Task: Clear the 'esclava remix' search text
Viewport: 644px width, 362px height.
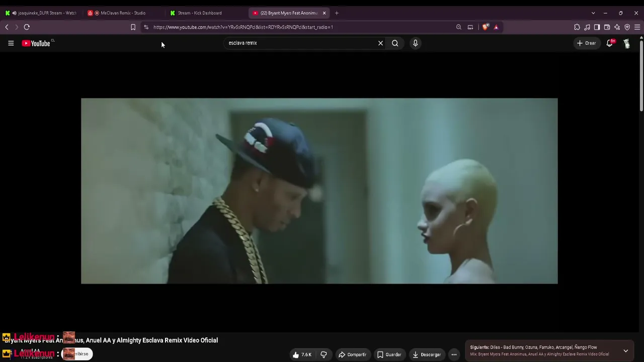Action: 380,43
